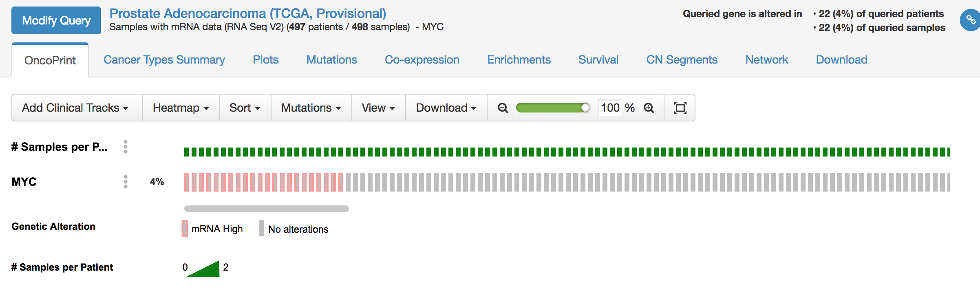This screenshot has height=291, width=980.
Task: Select the Co-expression tab
Action: coord(422,60)
